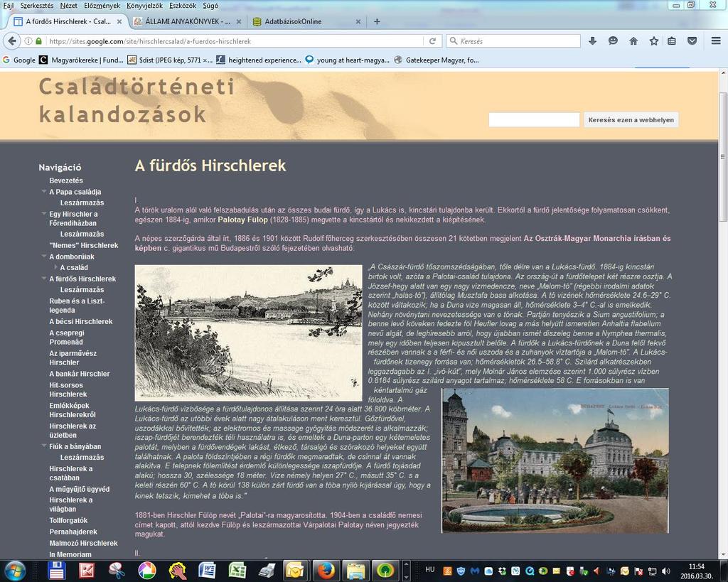Open the Előzmények menu

[x=102, y=6]
